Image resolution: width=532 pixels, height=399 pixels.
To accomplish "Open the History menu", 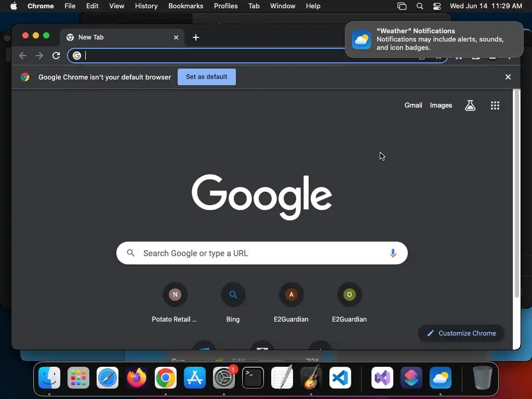I will click(x=146, y=6).
